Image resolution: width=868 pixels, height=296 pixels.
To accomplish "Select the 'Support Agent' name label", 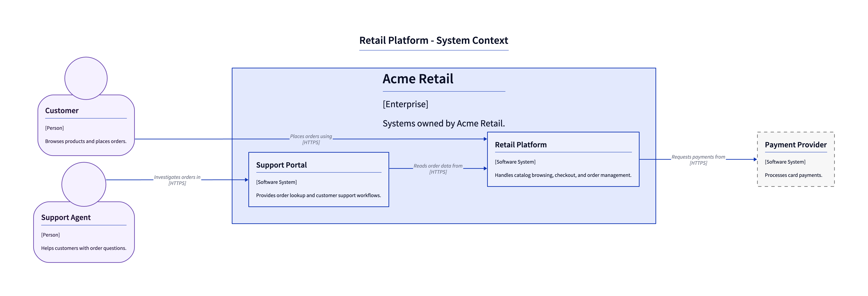I will coord(66,218).
